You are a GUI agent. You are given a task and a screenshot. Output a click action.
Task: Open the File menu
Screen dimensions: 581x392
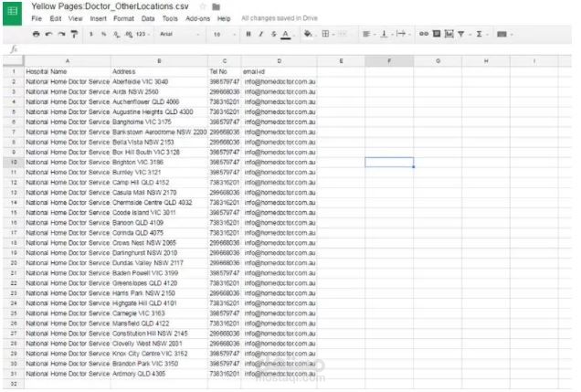point(37,18)
